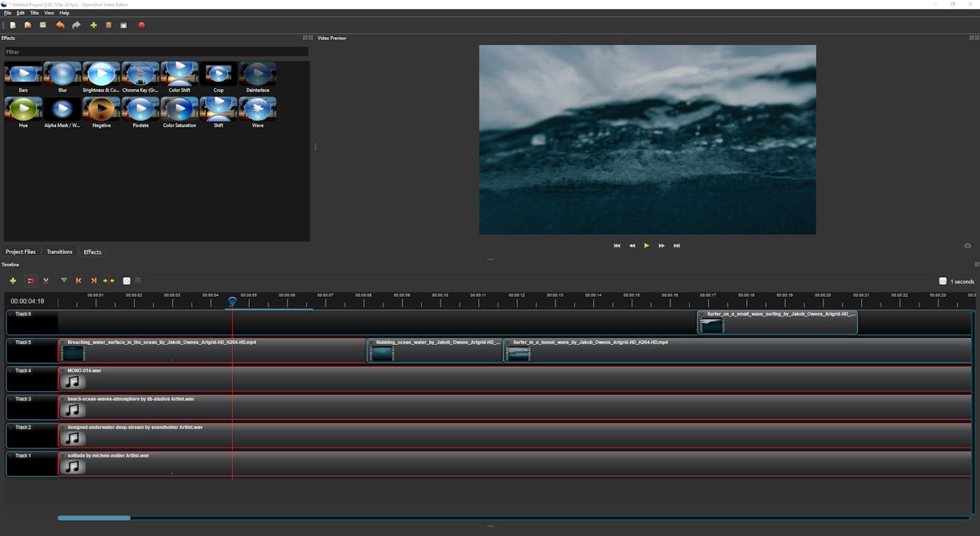The height and width of the screenshot is (536, 980).
Task: Open Track 5 dropdown menu arrow
Action: pyautogui.click(x=11, y=343)
